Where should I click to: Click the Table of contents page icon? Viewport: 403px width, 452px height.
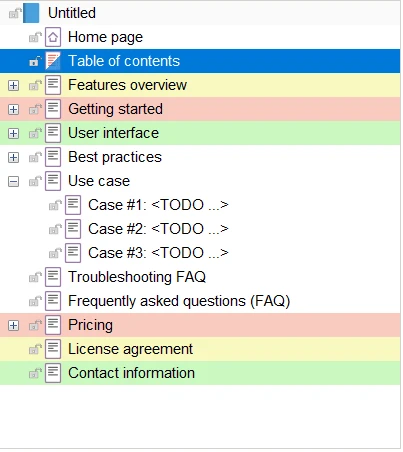(x=53, y=61)
